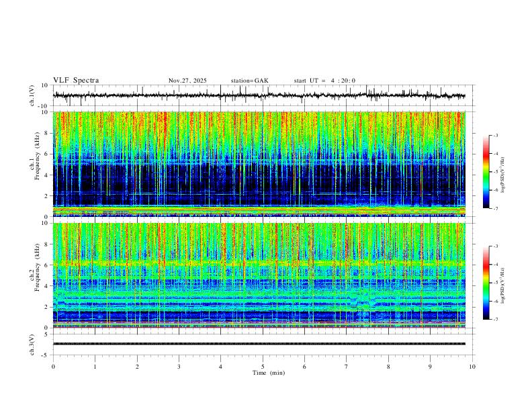Select the date text "Nov.27, 2025"
Screen dimensions: 532x411
click(x=187, y=81)
